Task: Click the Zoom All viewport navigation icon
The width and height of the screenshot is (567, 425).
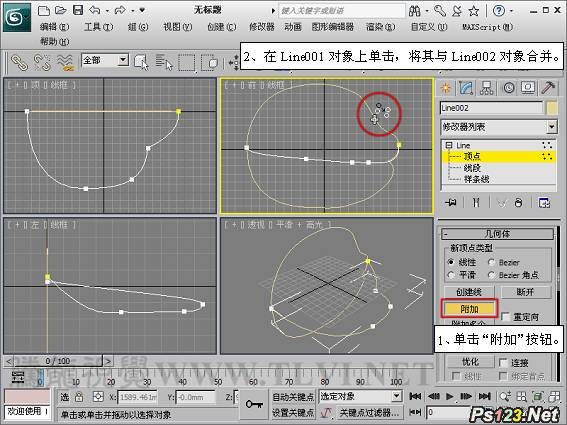Action: (521, 397)
